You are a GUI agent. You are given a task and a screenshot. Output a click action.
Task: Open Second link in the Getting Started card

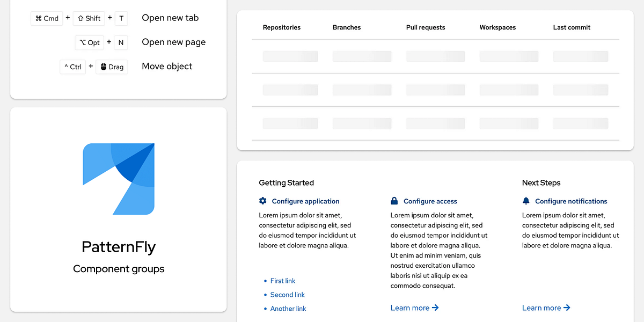[287, 295]
